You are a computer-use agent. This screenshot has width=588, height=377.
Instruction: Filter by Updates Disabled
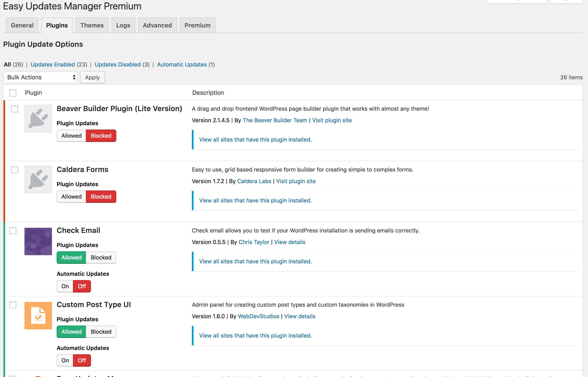(118, 64)
